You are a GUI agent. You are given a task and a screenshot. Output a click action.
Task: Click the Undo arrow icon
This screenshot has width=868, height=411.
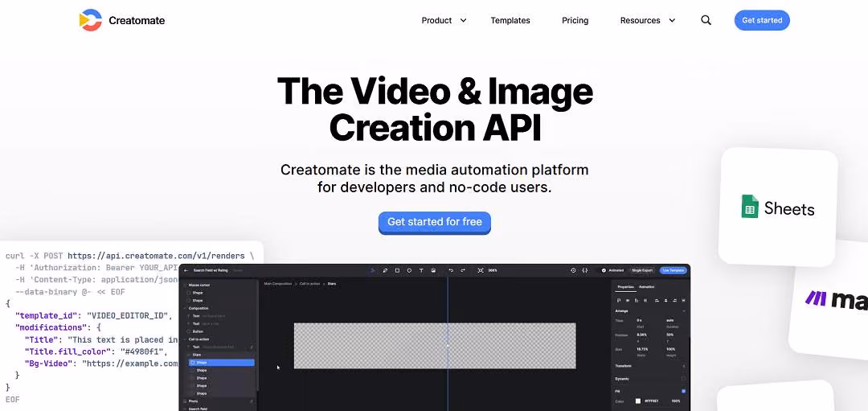(451, 270)
